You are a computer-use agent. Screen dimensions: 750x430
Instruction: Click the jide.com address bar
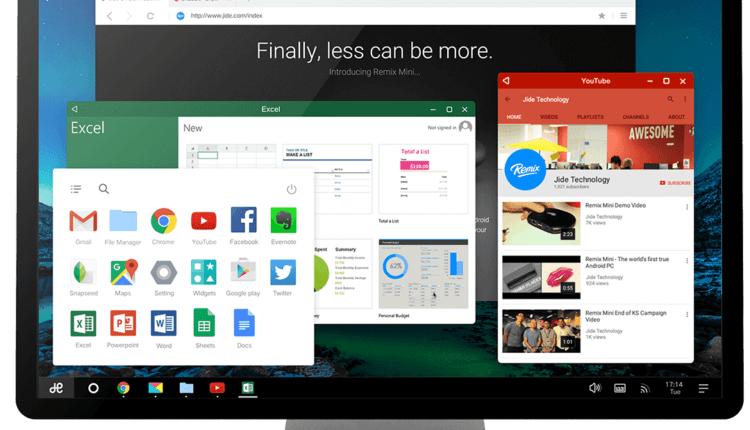[383, 16]
